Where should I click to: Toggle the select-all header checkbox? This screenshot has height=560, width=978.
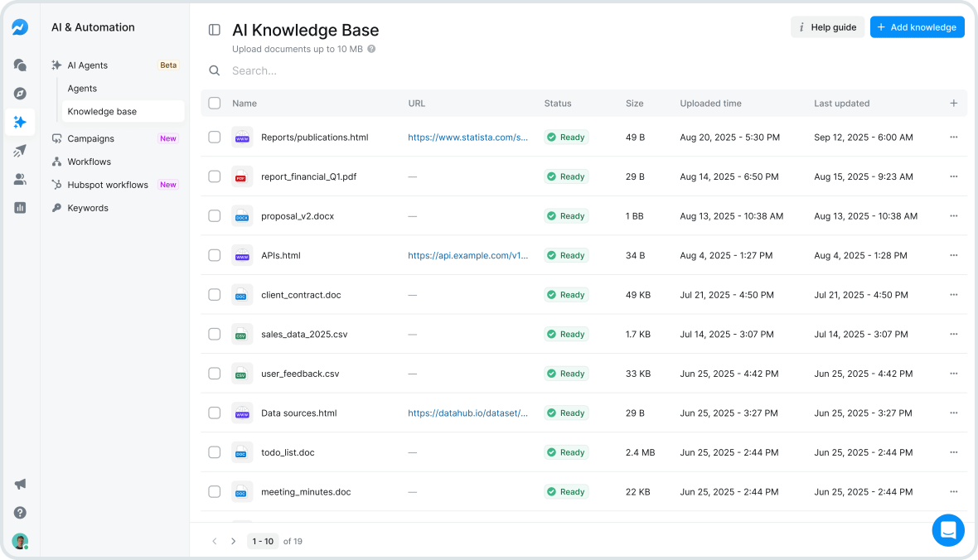215,104
